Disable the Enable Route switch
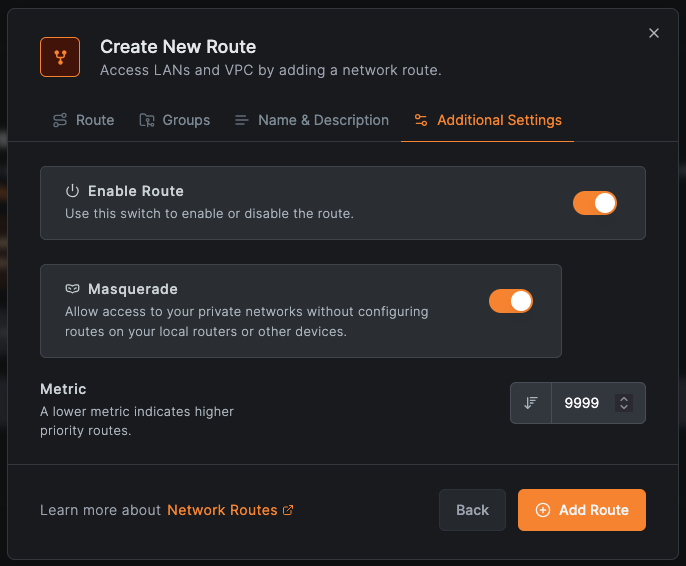The height and width of the screenshot is (566, 686). point(595,203)
